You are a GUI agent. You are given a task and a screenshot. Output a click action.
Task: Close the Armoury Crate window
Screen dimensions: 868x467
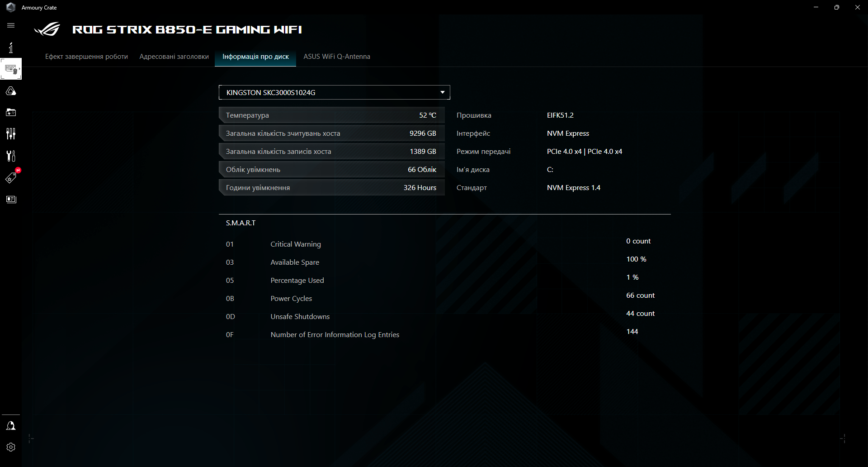[858, 7]
